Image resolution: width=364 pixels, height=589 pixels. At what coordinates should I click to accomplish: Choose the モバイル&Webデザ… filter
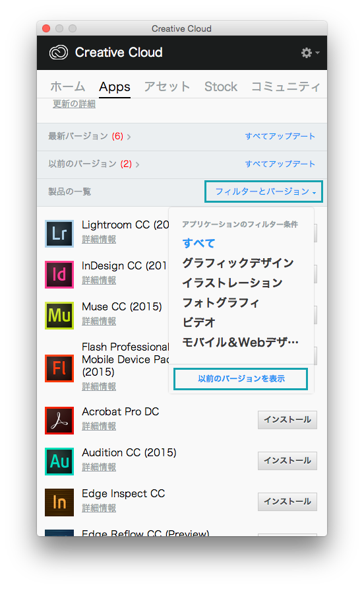pyautogui.click(x=240, y=342)
